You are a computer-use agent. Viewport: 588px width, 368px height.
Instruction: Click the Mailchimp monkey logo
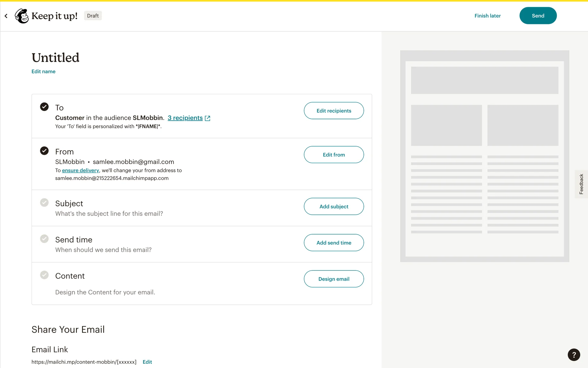pos(22,16)
